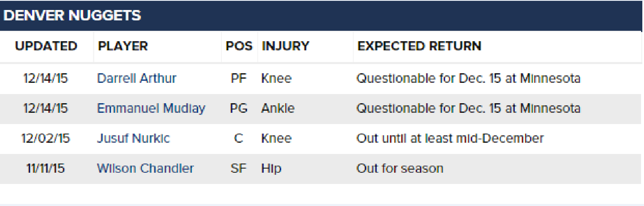Click the Out for season text
Viewport: 644px width, 206px height.
(x=400, y=169)
